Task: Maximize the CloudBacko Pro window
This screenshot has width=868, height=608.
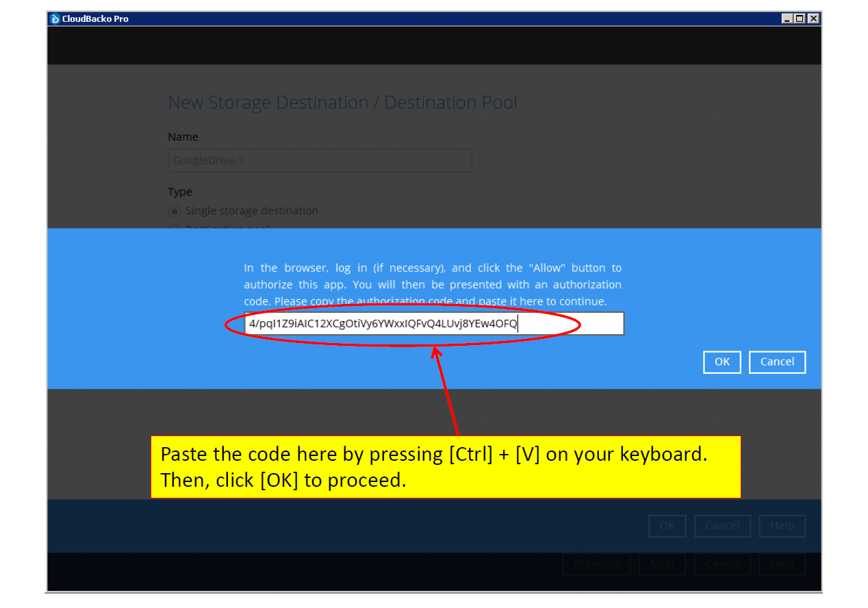Action: point(800,18)
